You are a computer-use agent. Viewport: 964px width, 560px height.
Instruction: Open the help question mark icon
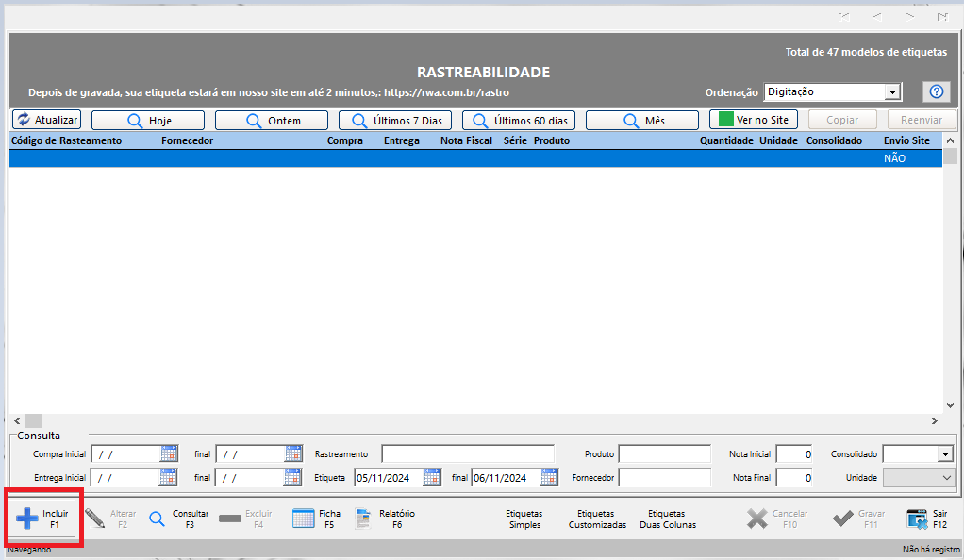click(x=937, y=91)
